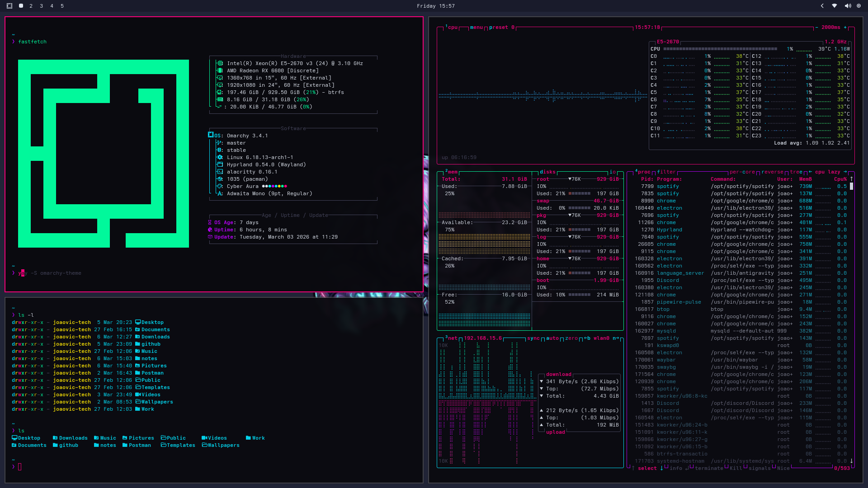This screenshot has width=868, height=488.
Task: Click the up arrow on process scrollbar
Action: pos(851,179)
